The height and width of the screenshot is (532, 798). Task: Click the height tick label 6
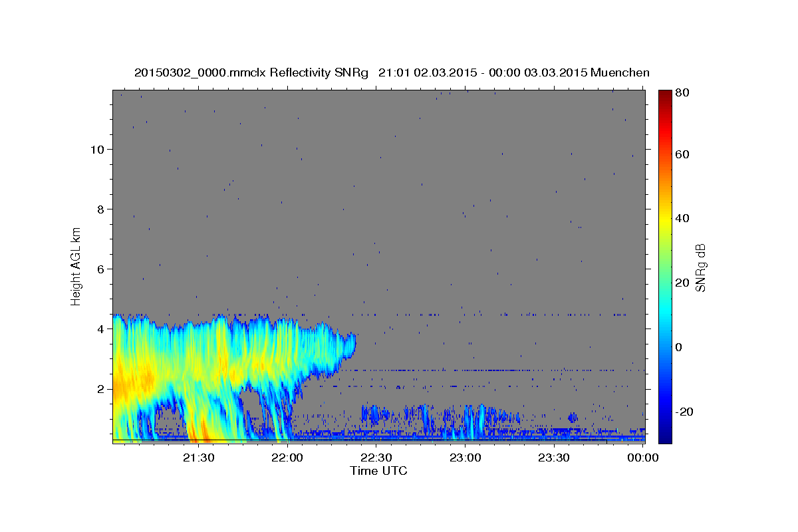point(100,269)
